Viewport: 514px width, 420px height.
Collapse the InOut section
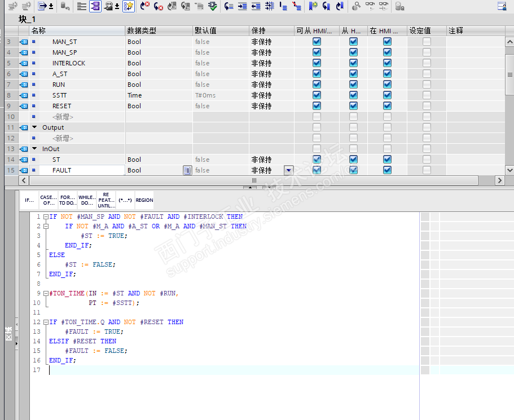click(35, 149)
